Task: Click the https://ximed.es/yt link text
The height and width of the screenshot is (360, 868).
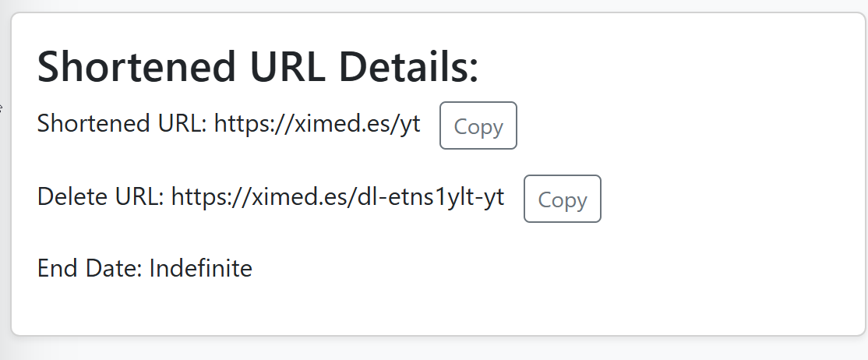Action: (317, 124)
